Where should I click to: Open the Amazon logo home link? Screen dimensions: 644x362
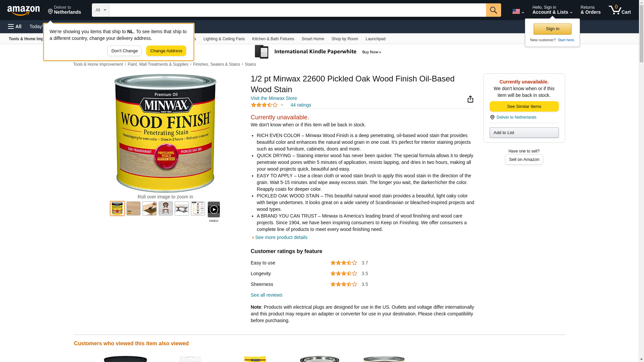[23, 10]
